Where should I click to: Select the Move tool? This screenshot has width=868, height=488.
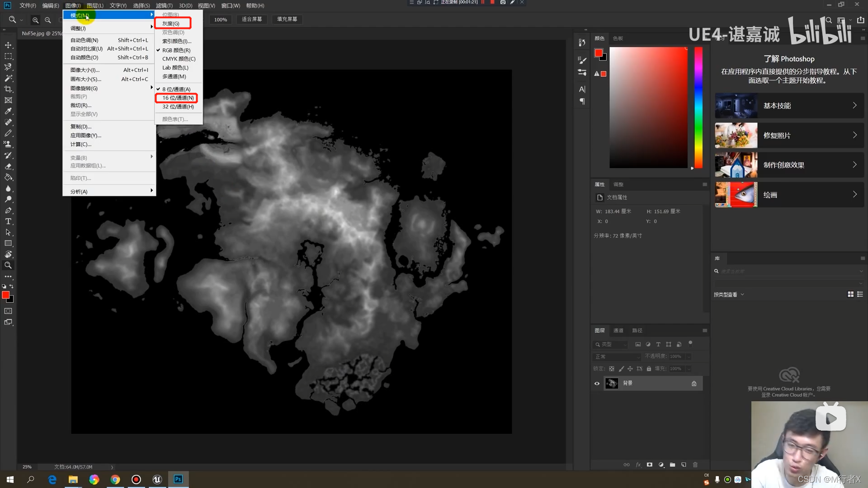[8, 45]
